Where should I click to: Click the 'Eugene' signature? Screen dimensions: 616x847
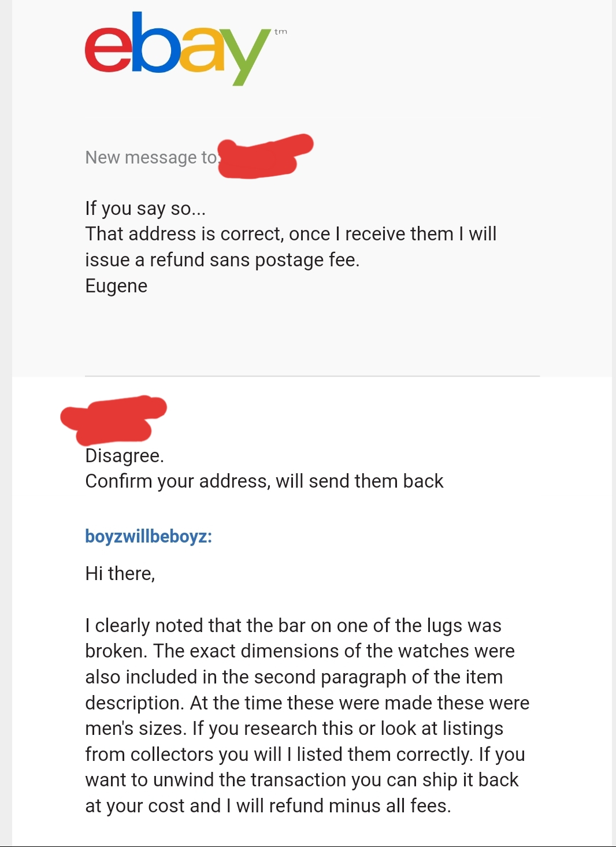point(116,286)
